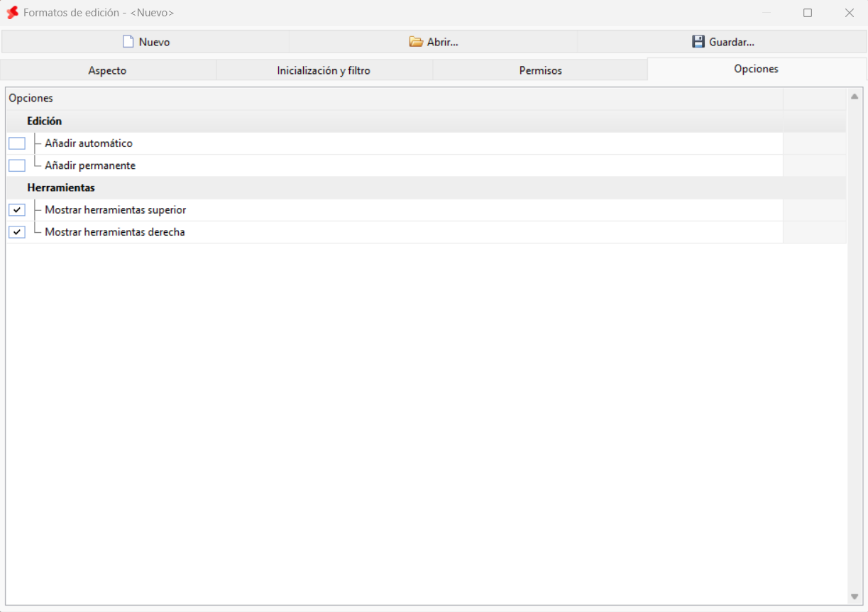The height and width of the screenshot is (612, 868).
Task: Uncheck Mostrar herramientas superior
Action: [17, 210]
